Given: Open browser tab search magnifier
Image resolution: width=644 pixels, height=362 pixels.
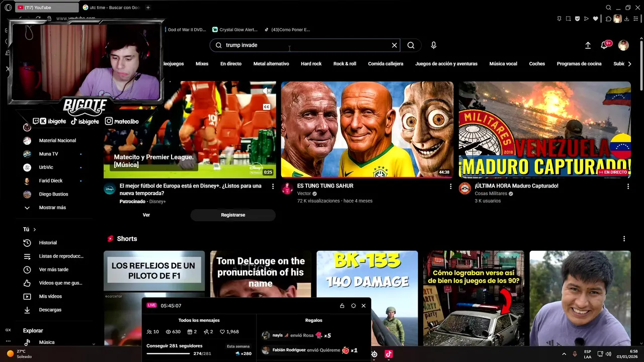Looking at the screenshot, I should tap(608, 8).
